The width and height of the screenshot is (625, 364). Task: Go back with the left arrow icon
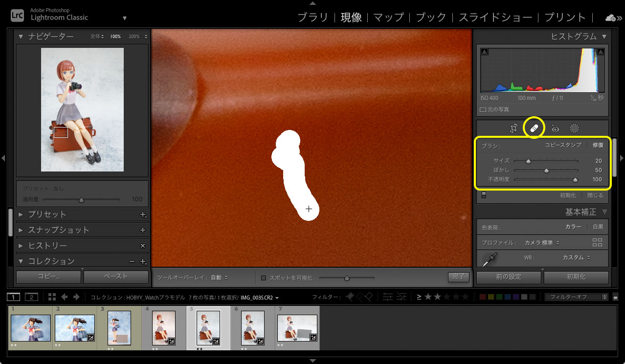tap(64, 297)
